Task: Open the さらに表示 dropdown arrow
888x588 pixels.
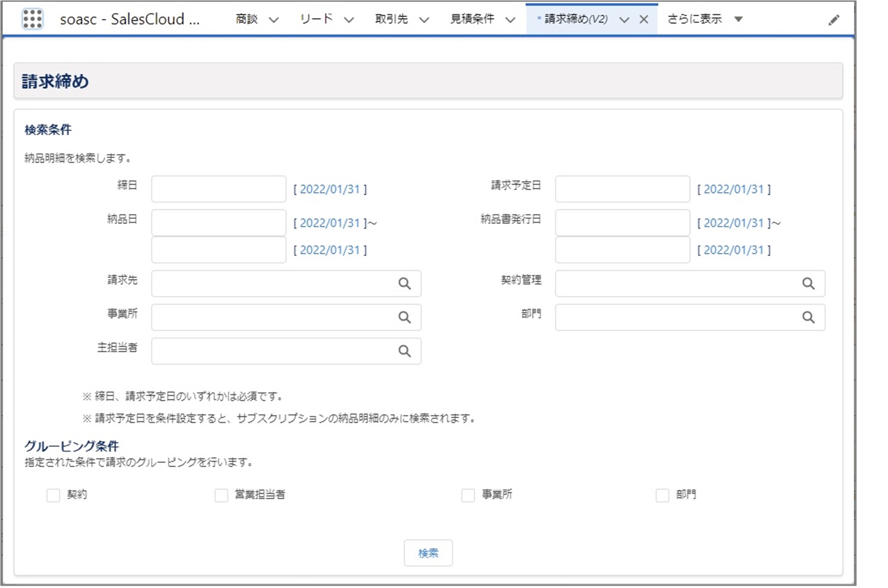Action: coord(739,19)
